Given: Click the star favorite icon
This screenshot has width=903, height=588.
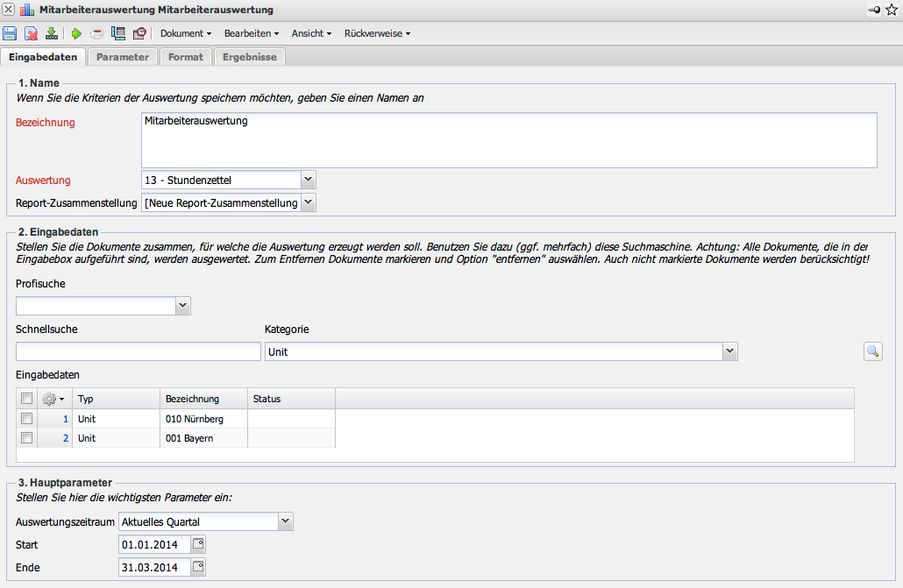Looking at the screenshot, I should pyautogui.click(x=892, y=10).
